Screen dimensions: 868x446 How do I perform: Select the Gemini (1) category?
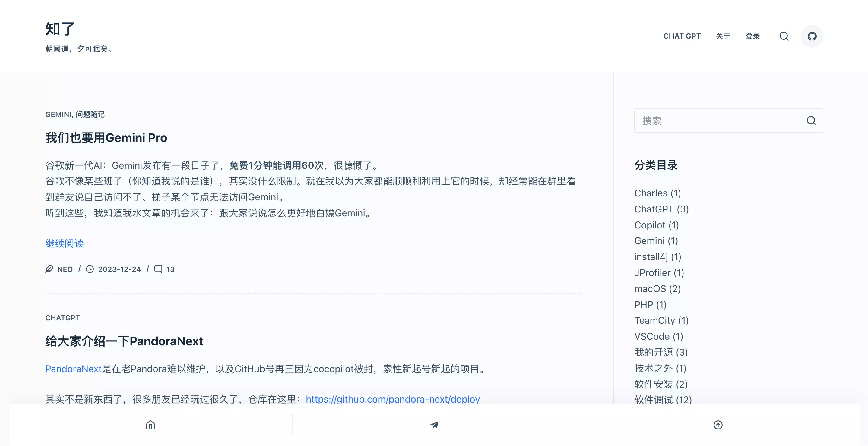pyautogui.click(x=656, y=241)
